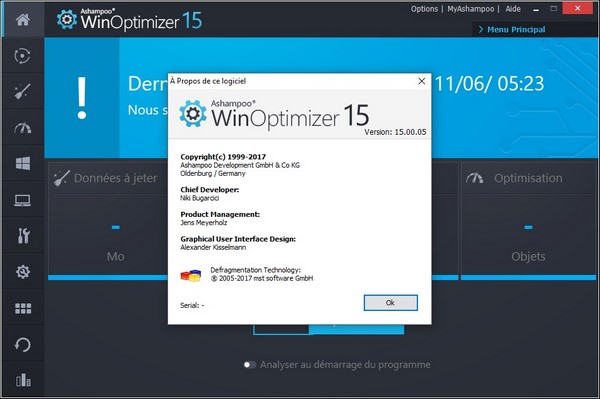Click the 2005-2017 mst software GmbH text

[x=262, y=278]
